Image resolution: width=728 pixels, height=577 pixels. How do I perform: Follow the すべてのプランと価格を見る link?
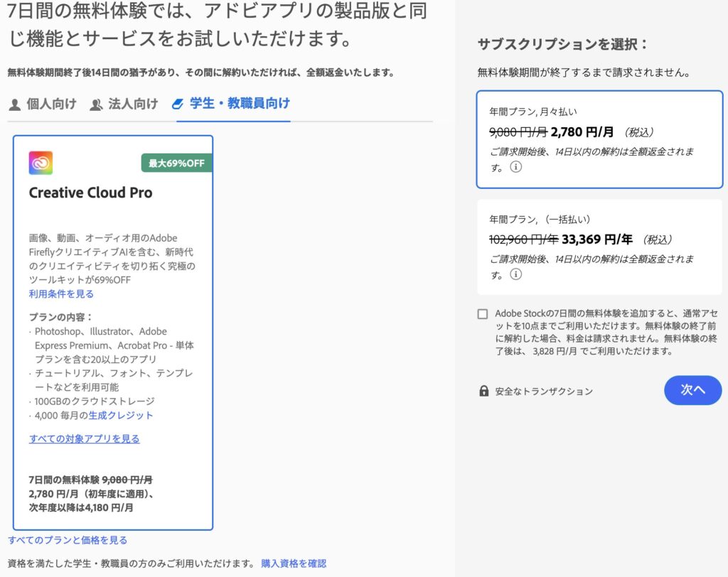tap(68, 540)
